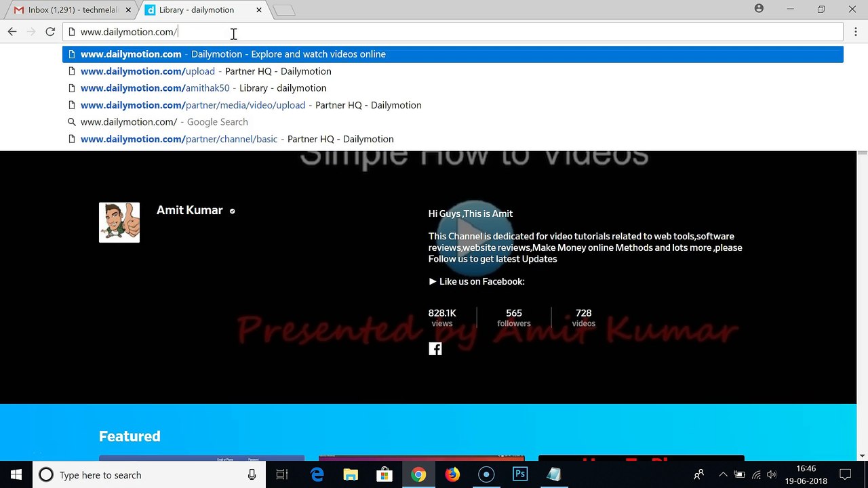The height and width of the screenshot is (488, 868).
Task: Open a new browser tab
Action: (284, 10)
